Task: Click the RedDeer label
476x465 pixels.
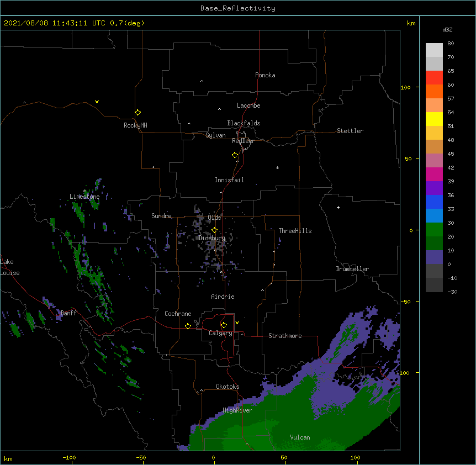Action: pyautogui.click(x=243, y=141)
